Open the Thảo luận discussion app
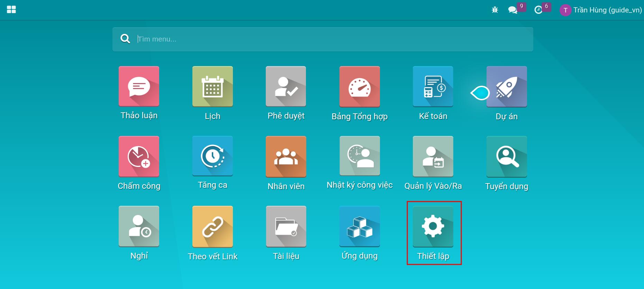644x289 pixels. coord(139,86)
